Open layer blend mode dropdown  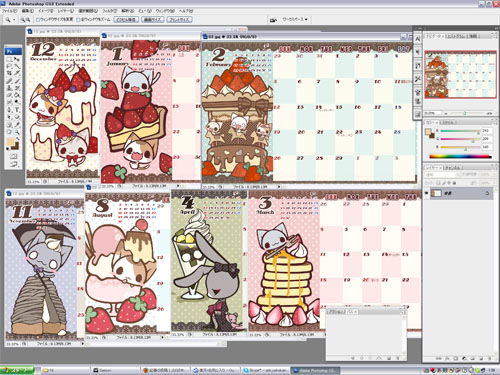[442, 174]
